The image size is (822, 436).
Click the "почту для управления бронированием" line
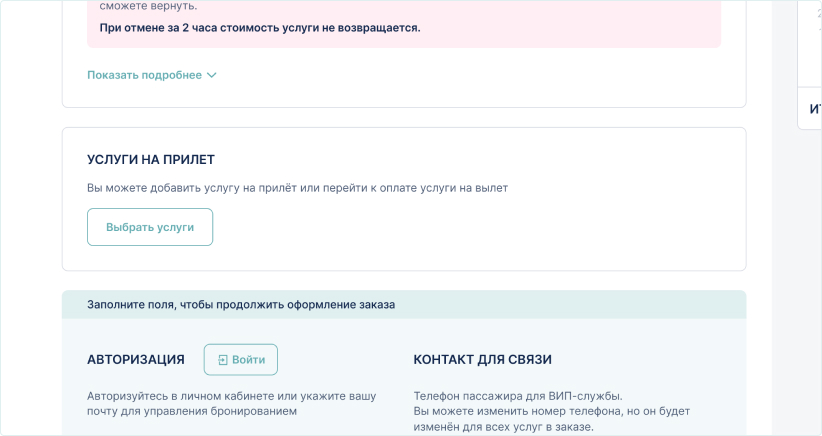191,411
